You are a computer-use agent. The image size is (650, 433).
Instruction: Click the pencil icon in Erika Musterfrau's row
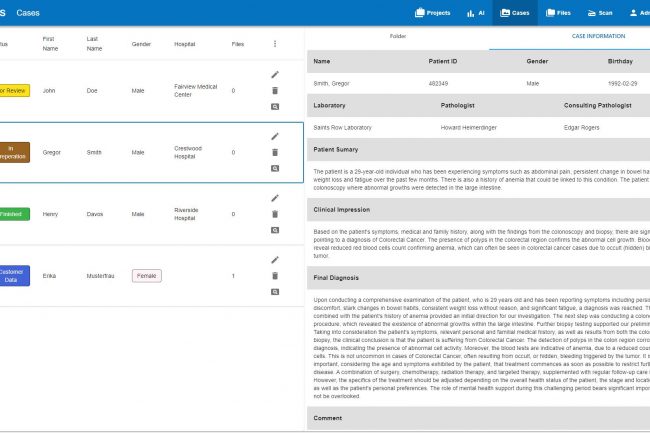click(x=275, y=260)
